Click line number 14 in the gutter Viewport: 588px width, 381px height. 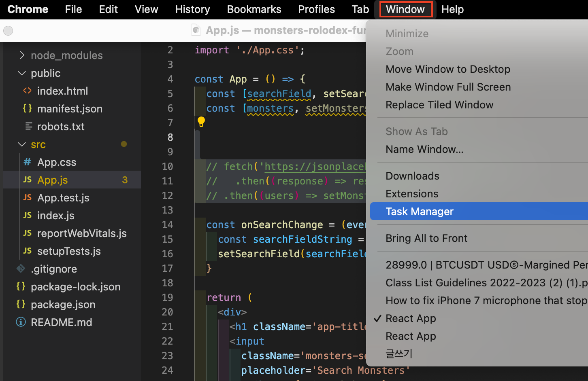coord(167,225)
